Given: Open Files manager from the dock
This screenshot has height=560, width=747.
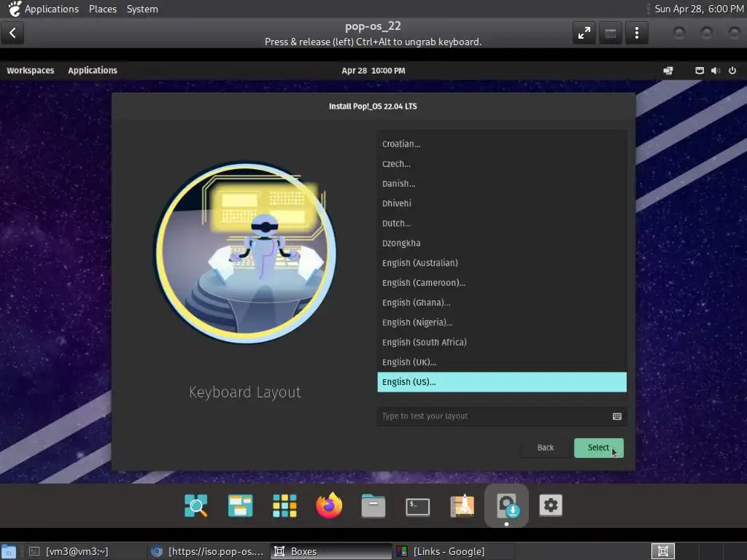Looking at the screenshot, I should pyautogui.click(x=373, y=505).
